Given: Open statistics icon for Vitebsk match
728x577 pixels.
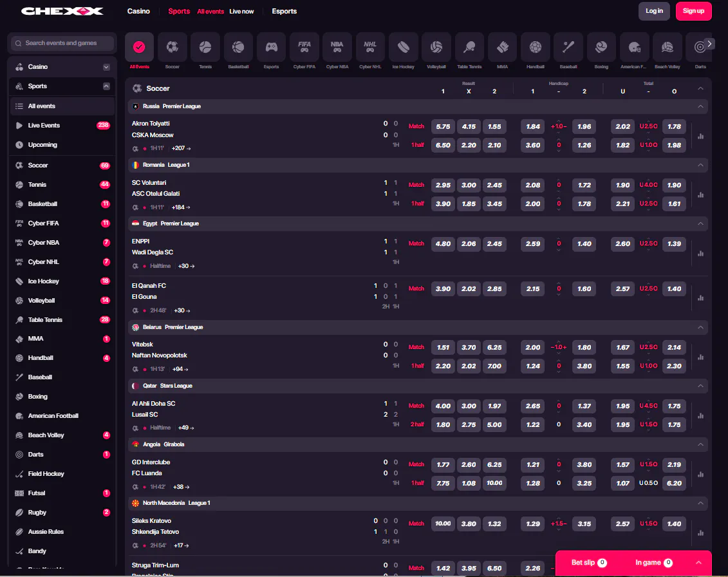Looking at the screenshot, I should click(x=700, y=357).
